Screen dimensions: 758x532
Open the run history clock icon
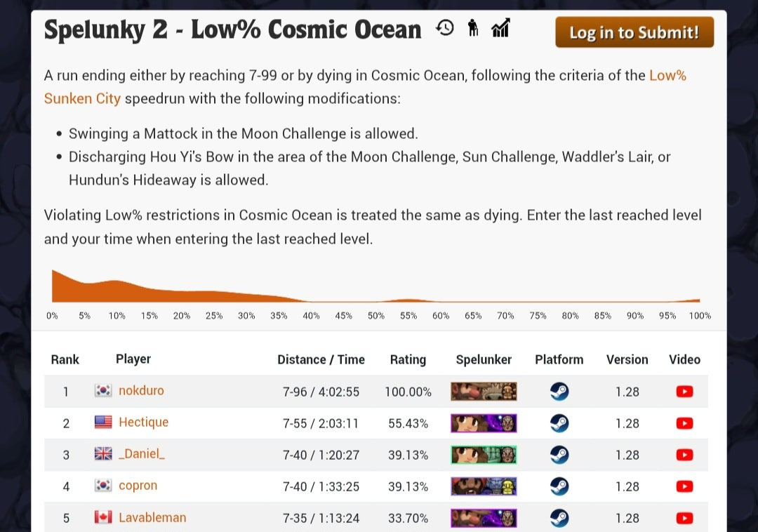tap(445, 28)
